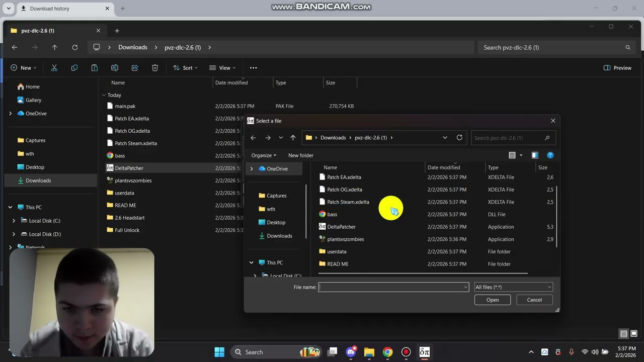Go up one folder in file dialog
Viewport: 644px width, 362px height.
tap(293, 138)
